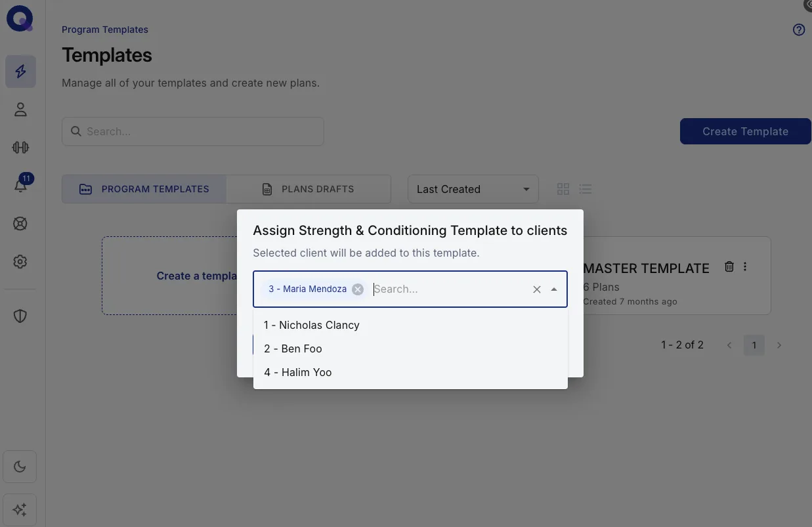The image size is (812, 527).
Task: Click the Create a template card
Action: [171, 276]
